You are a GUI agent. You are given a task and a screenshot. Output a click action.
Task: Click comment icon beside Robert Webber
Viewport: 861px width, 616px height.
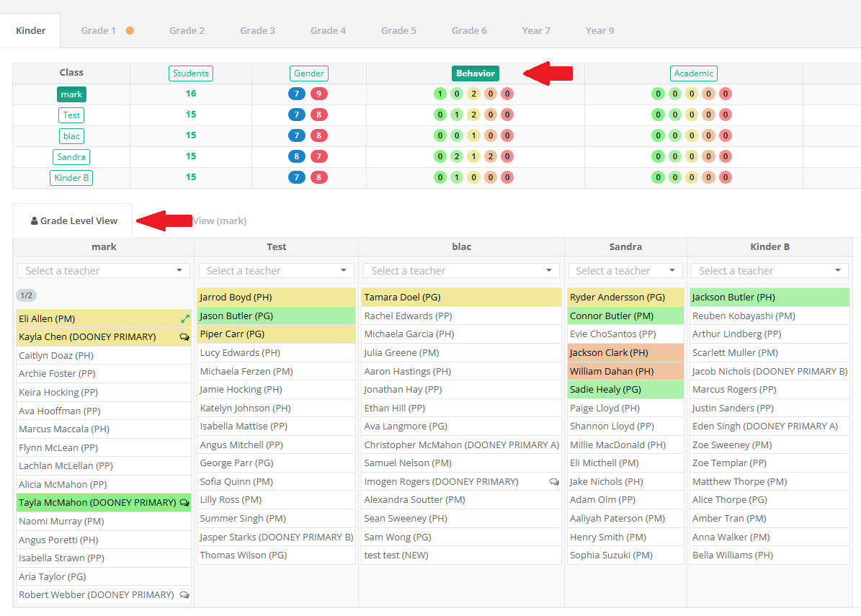184,594
